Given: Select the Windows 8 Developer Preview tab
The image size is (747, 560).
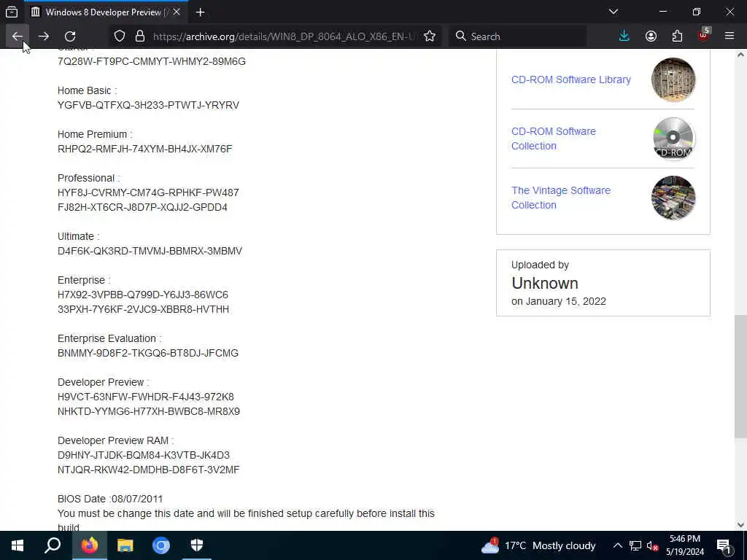Looking at the screenshot, I should (x=106, y=12).
